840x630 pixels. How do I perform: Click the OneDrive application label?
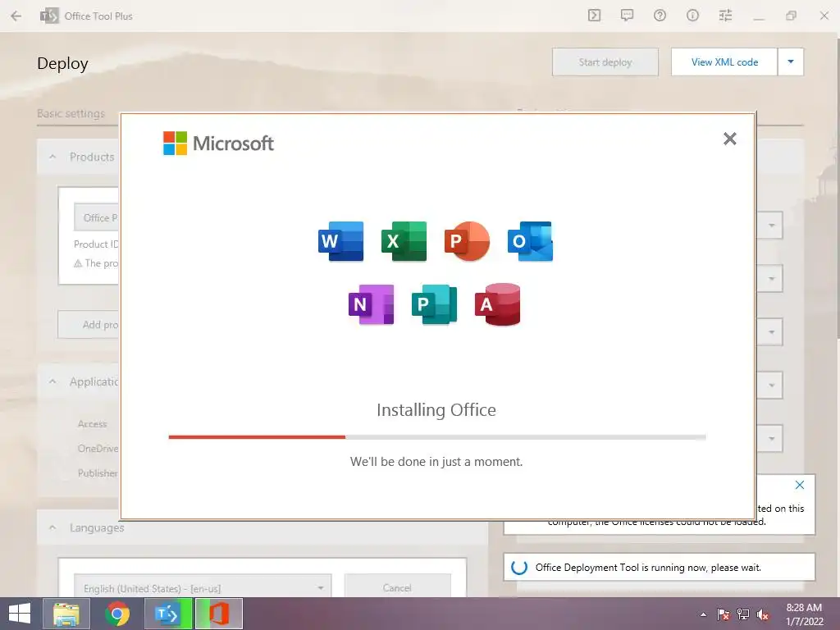[x=98, y=449]
